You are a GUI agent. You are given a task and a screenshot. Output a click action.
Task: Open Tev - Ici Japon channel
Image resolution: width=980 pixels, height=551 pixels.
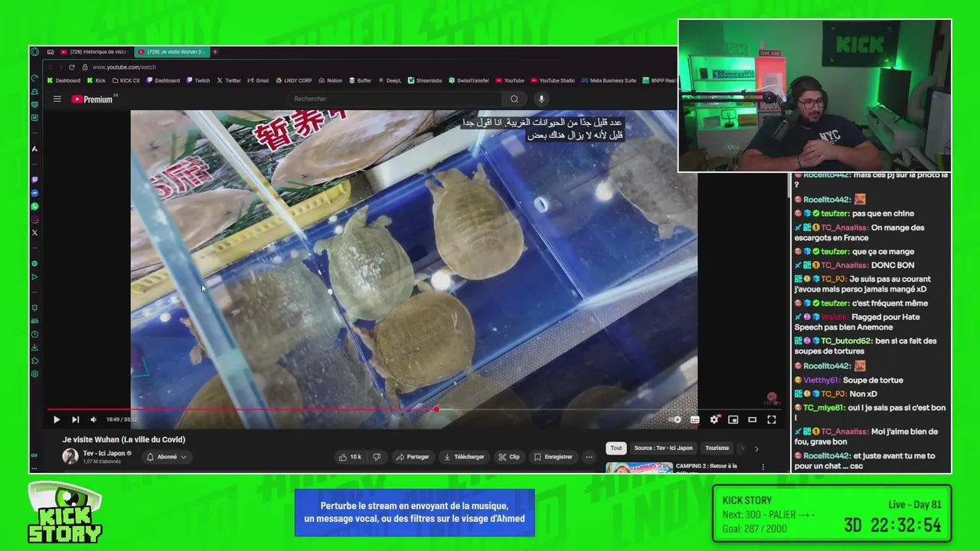point(104,453)
